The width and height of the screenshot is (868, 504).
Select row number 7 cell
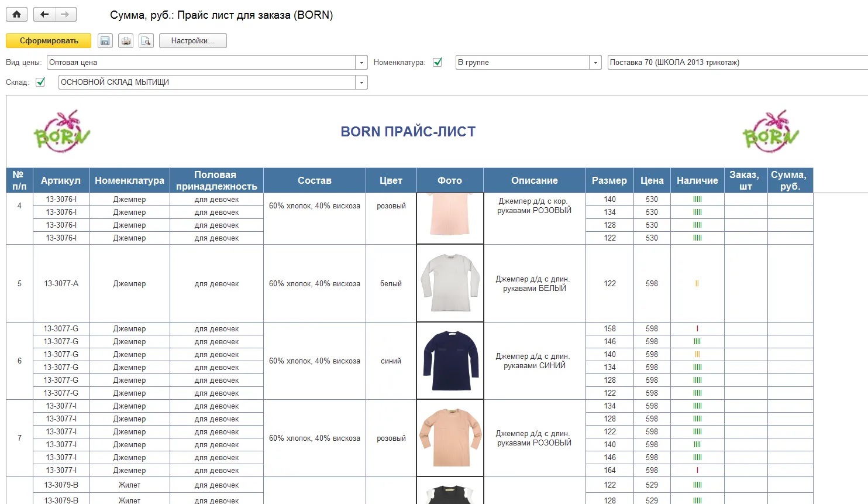pyautogui.click(x=19, y=438)
